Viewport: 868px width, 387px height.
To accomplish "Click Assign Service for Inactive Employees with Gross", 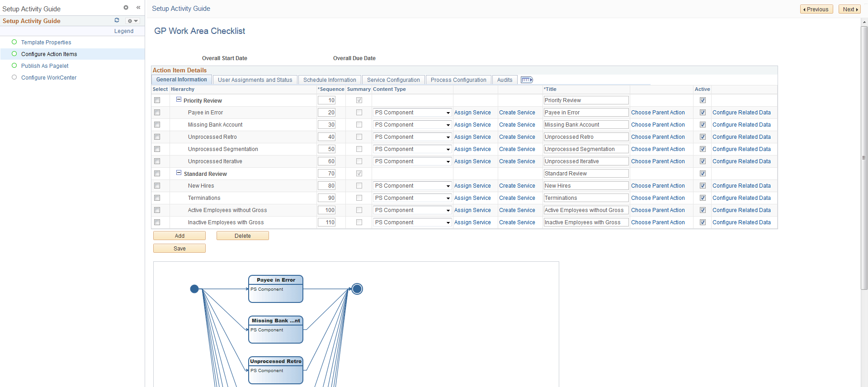I will [472, 222].
